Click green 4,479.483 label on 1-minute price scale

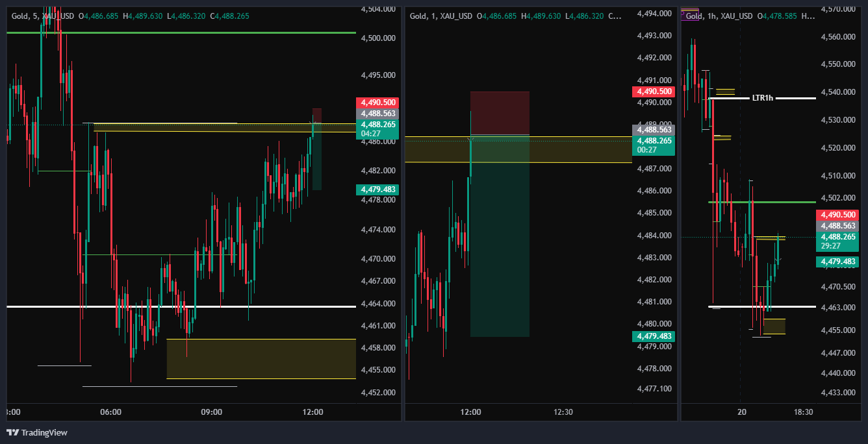[x=654, y=336]
